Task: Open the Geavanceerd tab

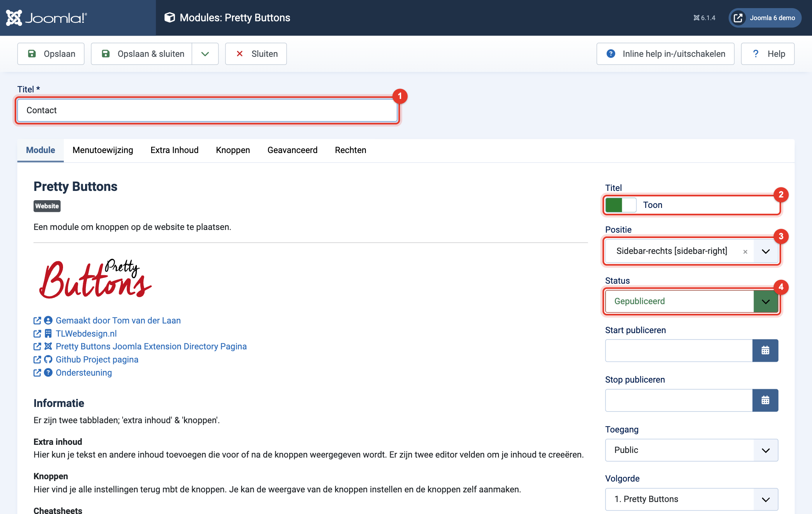Action: pyautogui.click(x=292, y=150)
